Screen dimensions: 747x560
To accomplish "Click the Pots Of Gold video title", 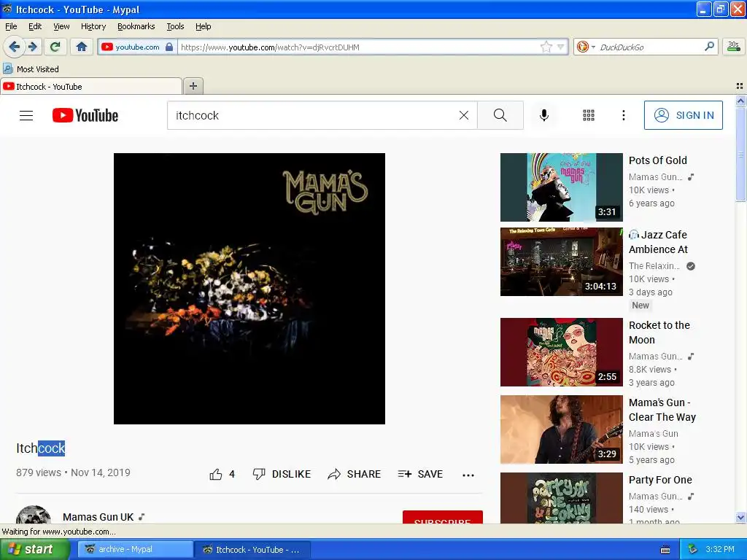I will point(658,160).
